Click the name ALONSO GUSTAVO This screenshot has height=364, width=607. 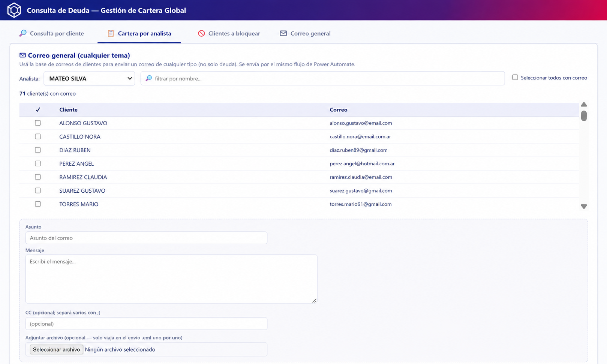tap(83, 123)
